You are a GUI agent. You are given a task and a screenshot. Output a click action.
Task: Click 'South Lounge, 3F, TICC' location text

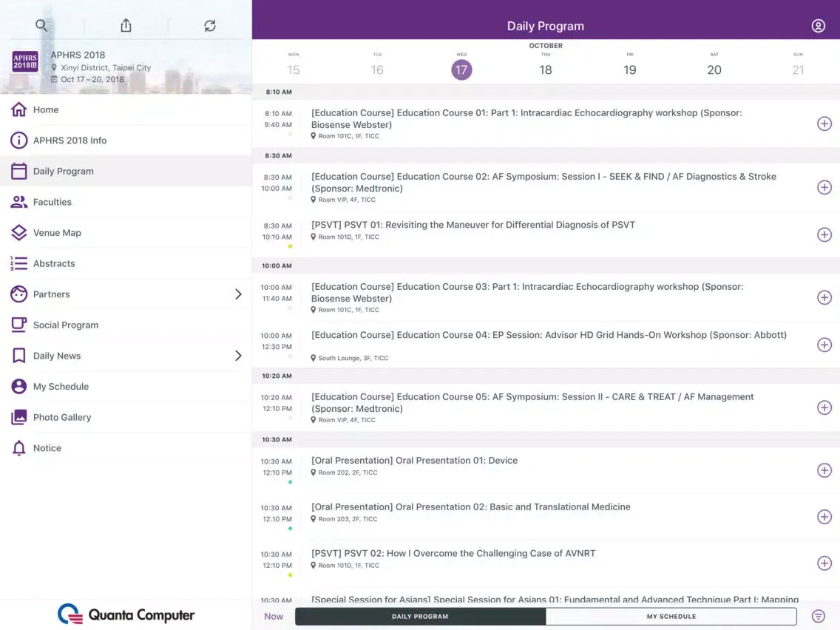[353, 358]
